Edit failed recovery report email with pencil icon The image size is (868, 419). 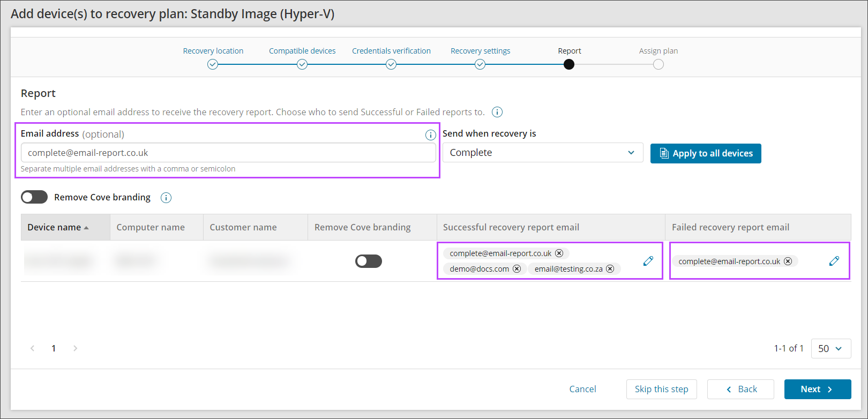tap(834, 261)
